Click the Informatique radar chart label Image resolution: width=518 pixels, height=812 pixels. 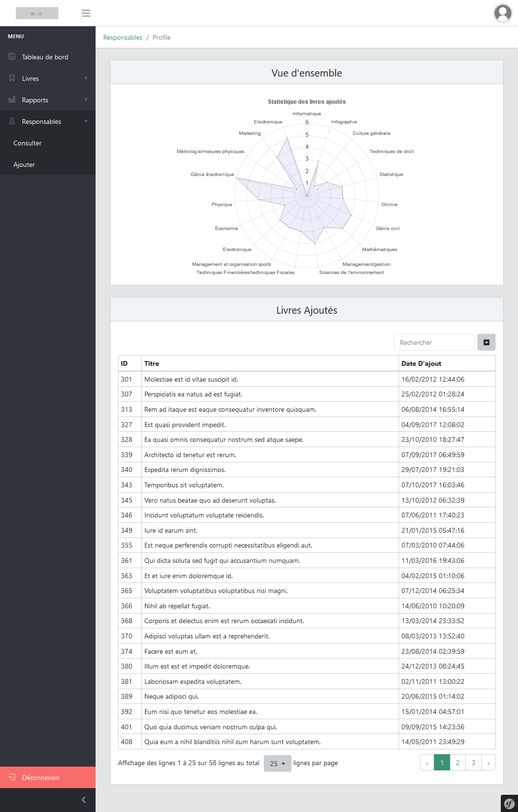[x=307, y=114]
